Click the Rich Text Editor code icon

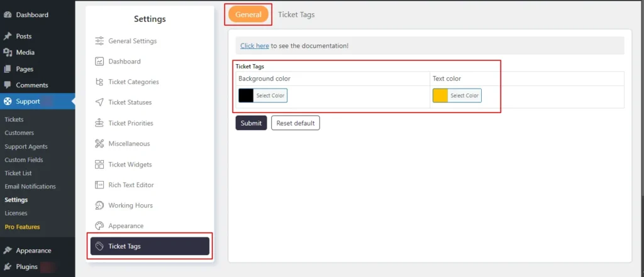point(99,185)
